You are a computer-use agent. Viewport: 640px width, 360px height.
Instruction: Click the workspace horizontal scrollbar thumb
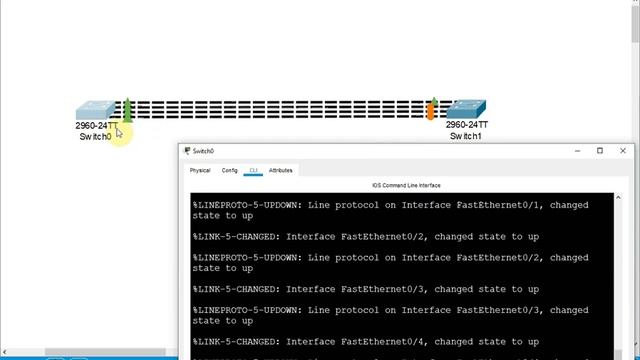tap(105, 352)
